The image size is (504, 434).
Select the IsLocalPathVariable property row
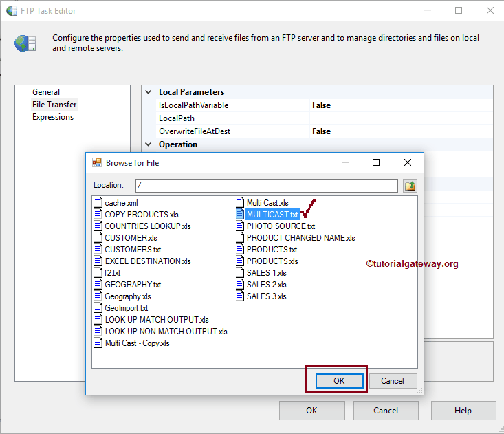point(325,105)
